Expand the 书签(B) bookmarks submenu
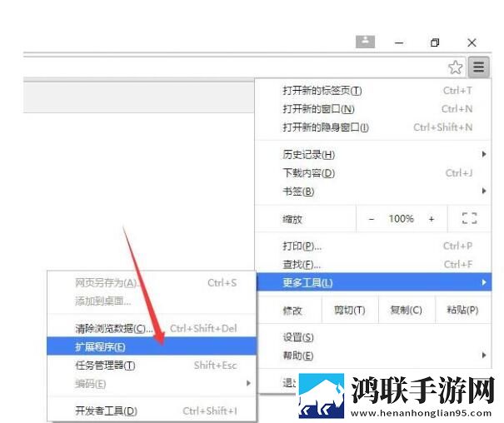Screen dimensions: 504x423 [373, 192]
